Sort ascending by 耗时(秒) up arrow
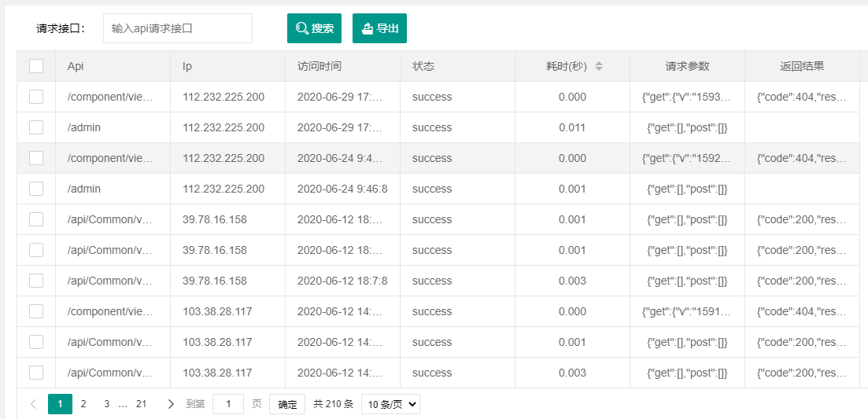This screenshot has height=419, width=868. [599, 63]
